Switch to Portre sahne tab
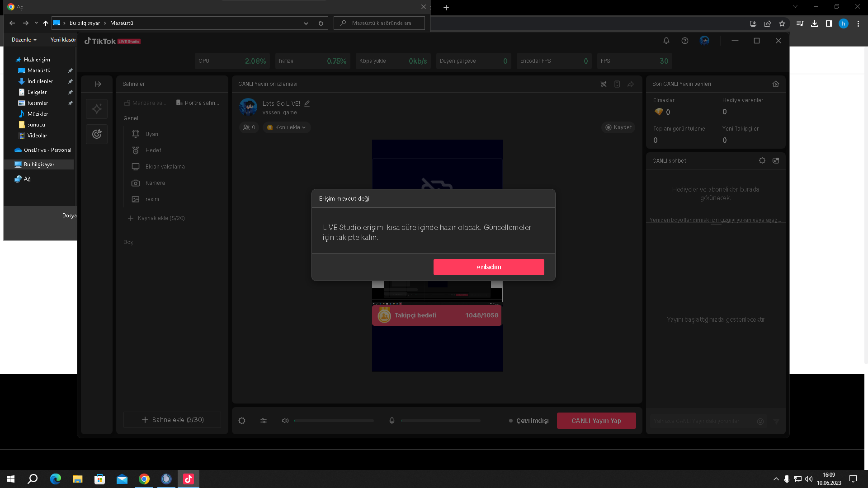 point(198,103)
